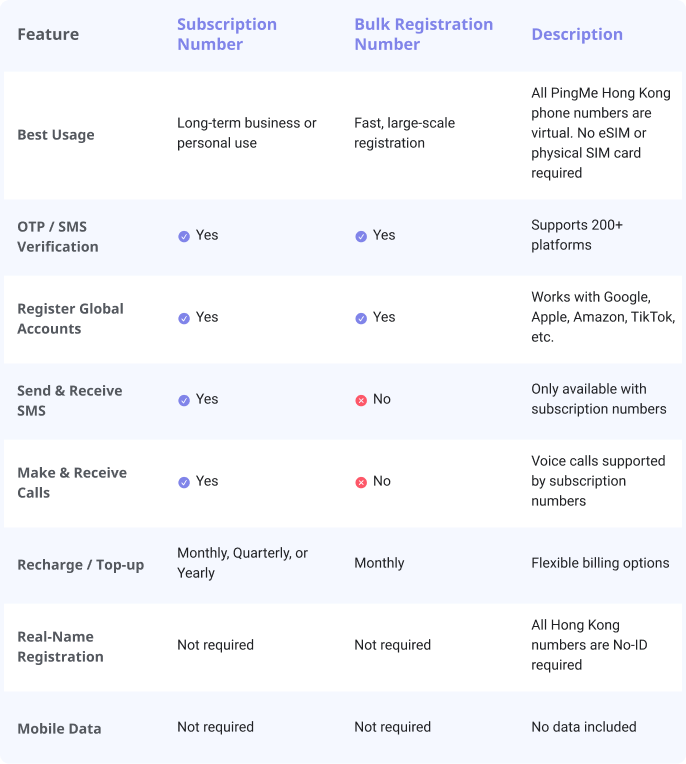This screenshot has width=686, height=764.
Task: Click Bulk checkmark in Register Global Accounts row
Action: (x=361, y=318)
